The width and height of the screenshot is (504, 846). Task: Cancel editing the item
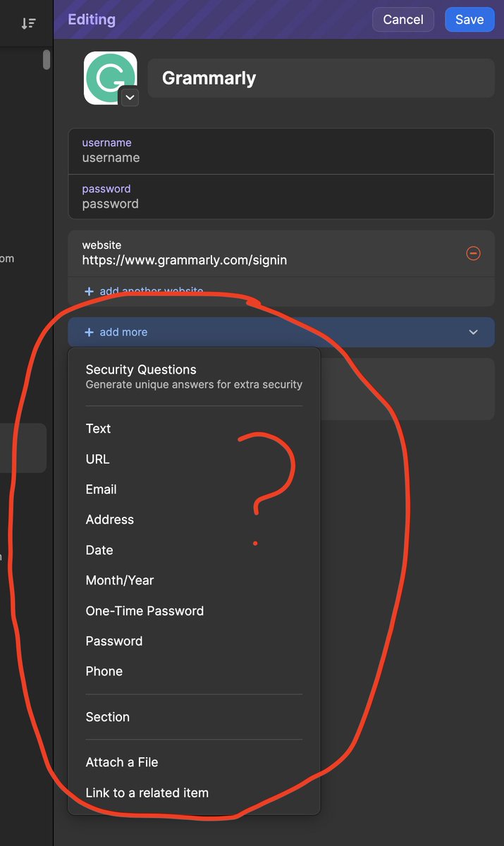[403, 20]
